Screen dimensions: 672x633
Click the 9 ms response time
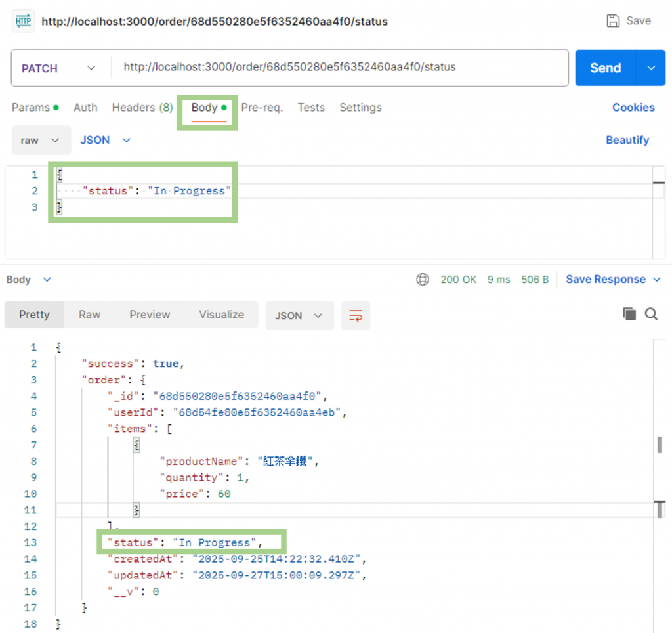[x=499, y=280]
